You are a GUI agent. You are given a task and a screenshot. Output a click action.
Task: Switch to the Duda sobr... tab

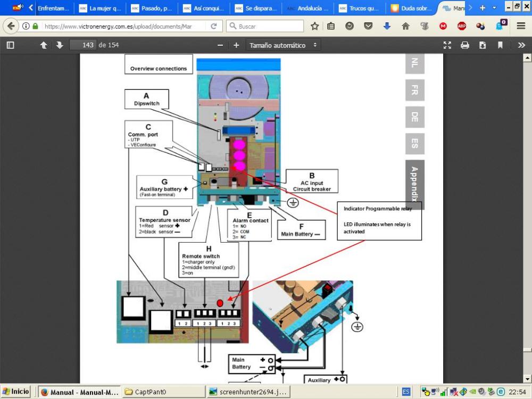[x=411, y=8]
